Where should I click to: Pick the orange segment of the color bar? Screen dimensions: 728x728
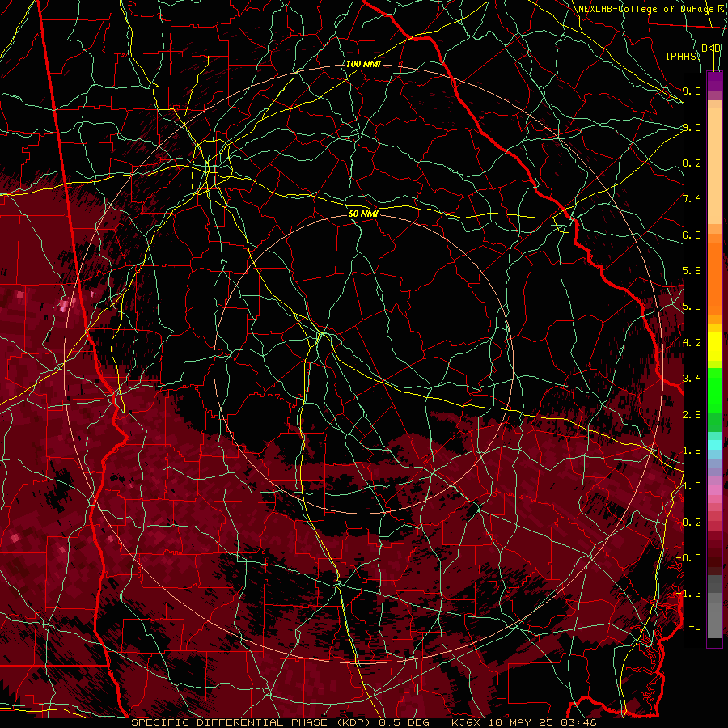pos(714,278)
